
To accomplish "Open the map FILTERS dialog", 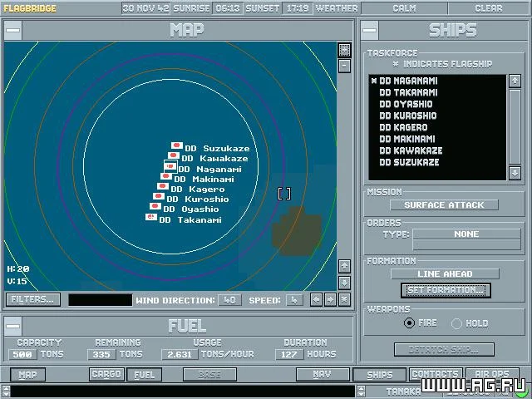I will pos(33,299).
